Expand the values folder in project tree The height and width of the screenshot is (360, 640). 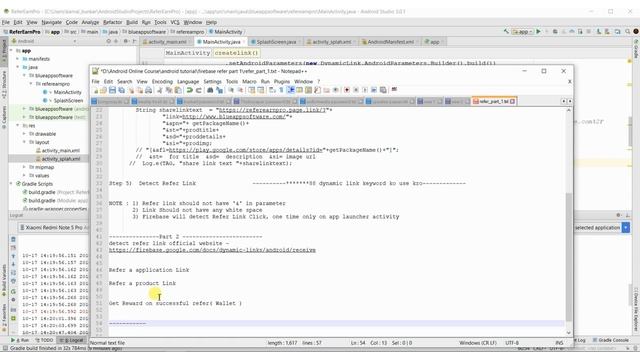pos(24,176)
